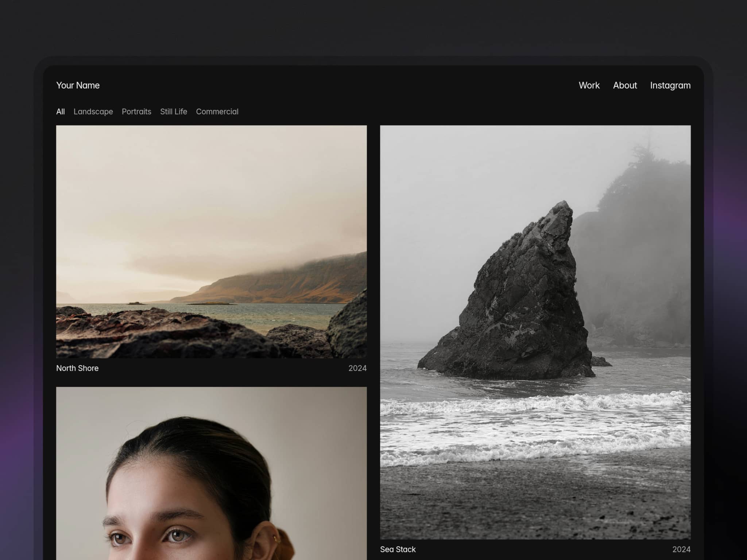
Task: Filter gallery by Portraits
Action: (136, 112)
